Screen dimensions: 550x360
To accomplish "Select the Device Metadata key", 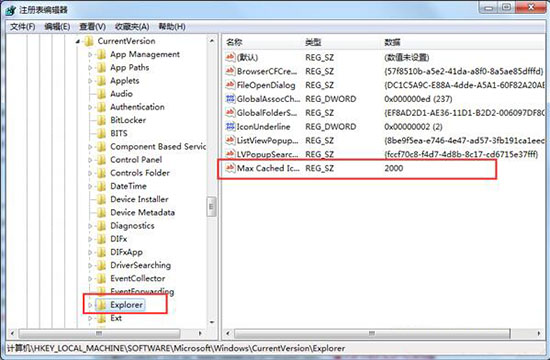I will pyautogui.click(x=142, y=213).
